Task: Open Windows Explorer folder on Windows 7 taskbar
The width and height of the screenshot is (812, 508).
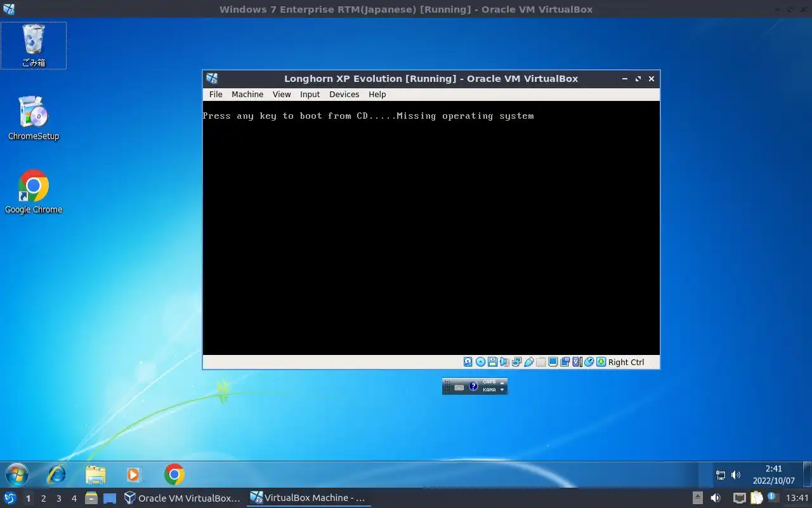Action: point(96,474)
